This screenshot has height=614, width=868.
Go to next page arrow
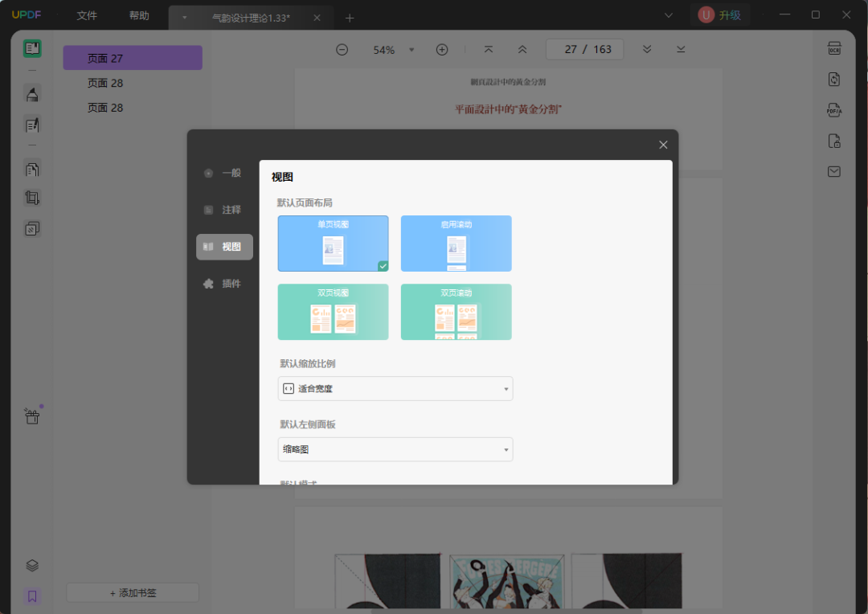tap(646, 49)
